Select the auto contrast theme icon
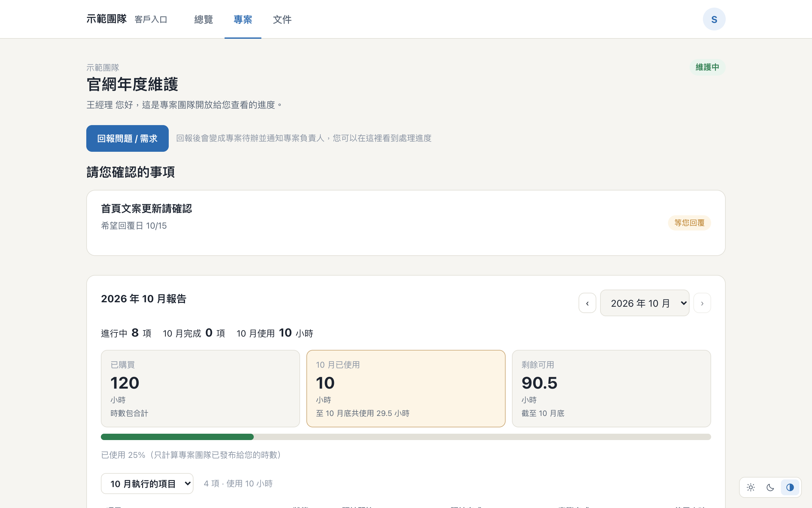This screenshot has height=508, width=812. 790,487
